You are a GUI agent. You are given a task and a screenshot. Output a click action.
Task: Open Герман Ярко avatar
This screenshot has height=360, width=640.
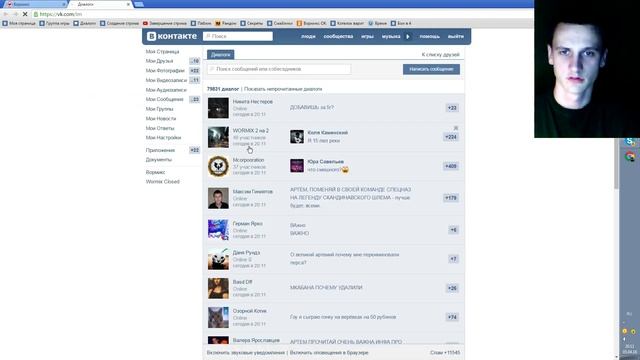click(218, 230)
